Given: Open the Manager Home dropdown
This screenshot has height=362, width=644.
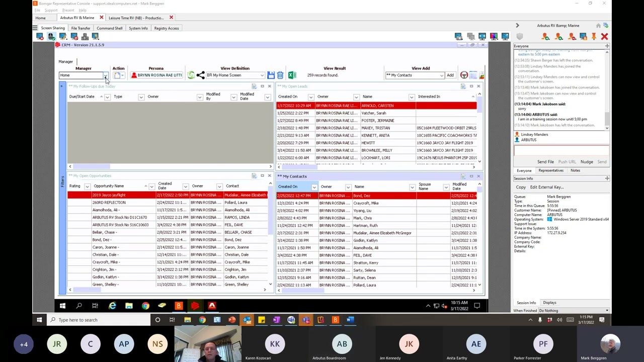Looking at the screenshot, I should [x=106, y=75].
